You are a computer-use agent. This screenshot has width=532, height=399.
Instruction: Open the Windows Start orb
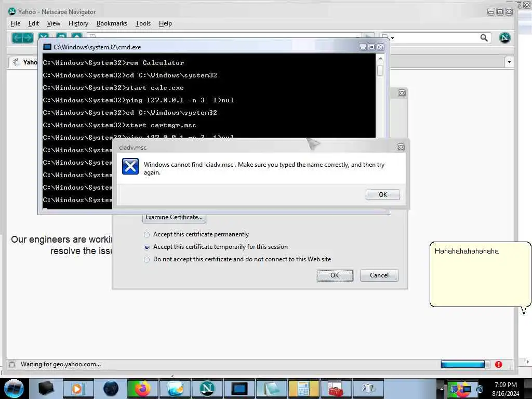click(14, 389)
